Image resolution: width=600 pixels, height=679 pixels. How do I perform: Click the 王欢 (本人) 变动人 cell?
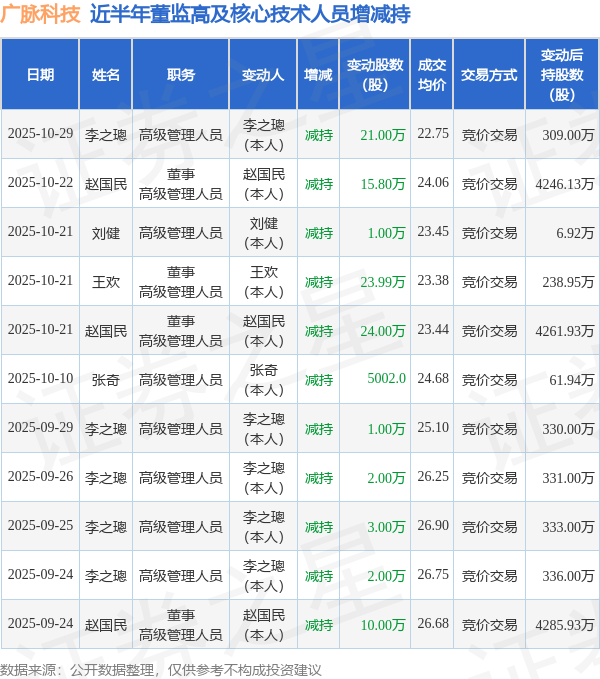click(263, 282)
